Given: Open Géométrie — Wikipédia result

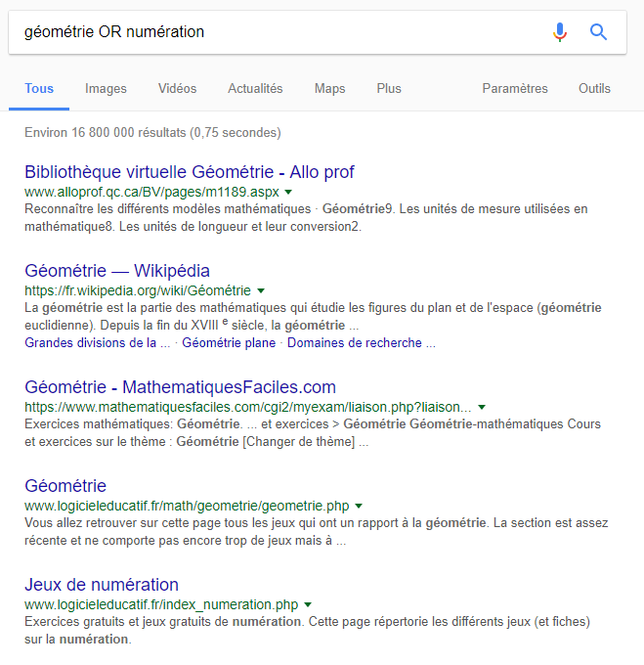Looking at the screenshot, I should click(117, 271).
